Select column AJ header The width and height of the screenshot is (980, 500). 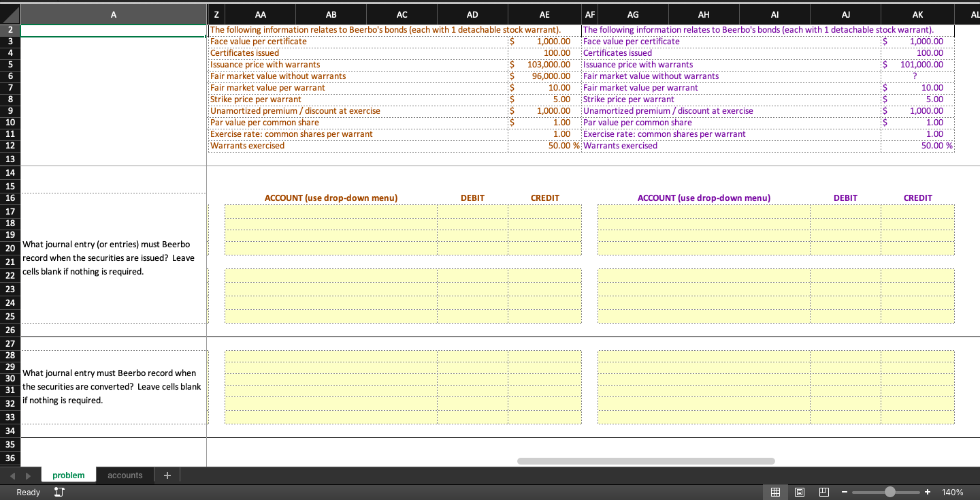pyautogui.click(x=845, y=14)
